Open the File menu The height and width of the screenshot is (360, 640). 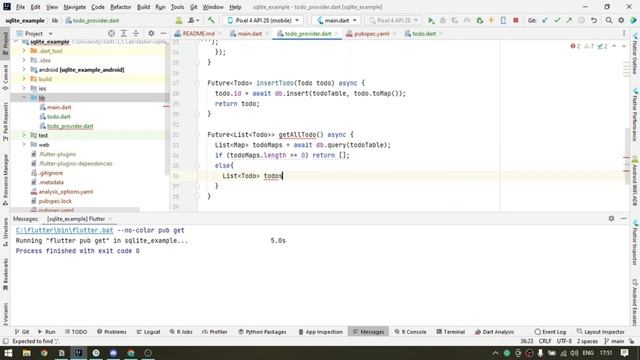(x=20, y=7)
